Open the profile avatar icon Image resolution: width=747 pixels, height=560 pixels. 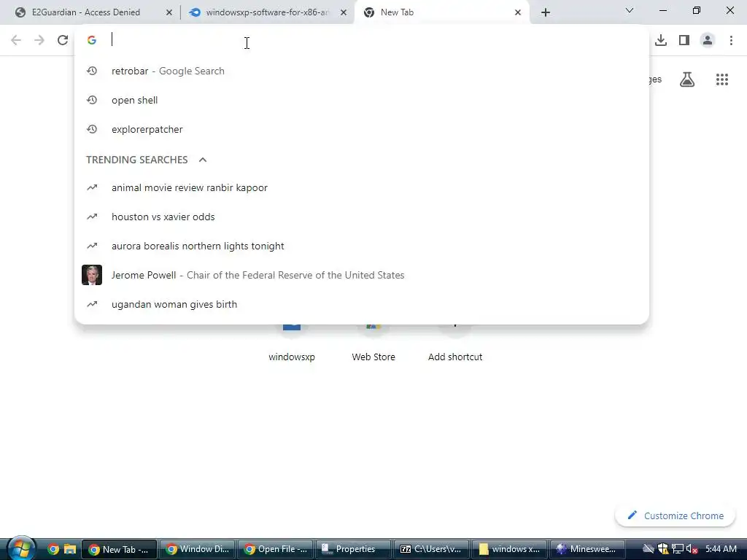(x=708, y=40)
